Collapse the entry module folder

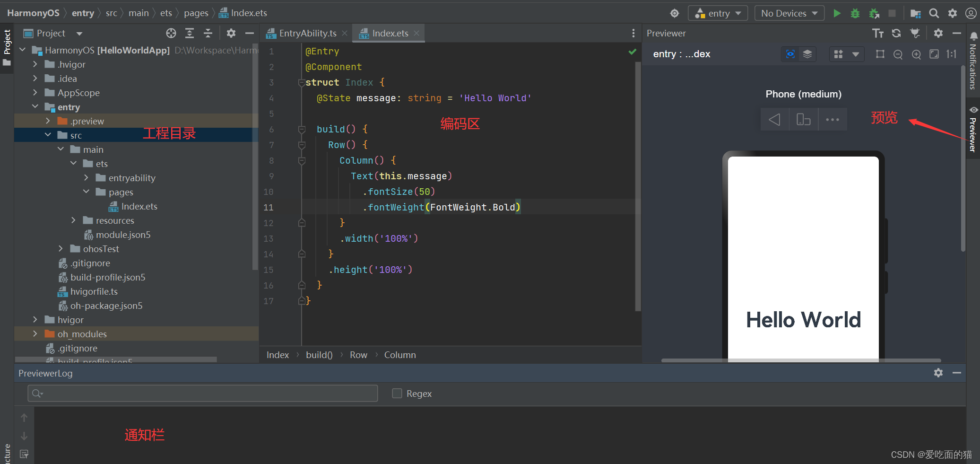(35, 106)
